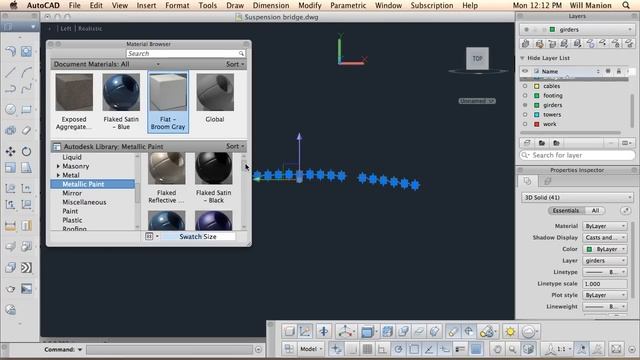The width and height of the screenshot is (640, 360).
Task: Open the Model space dropdown in status bar
Action: click(311, 349)
